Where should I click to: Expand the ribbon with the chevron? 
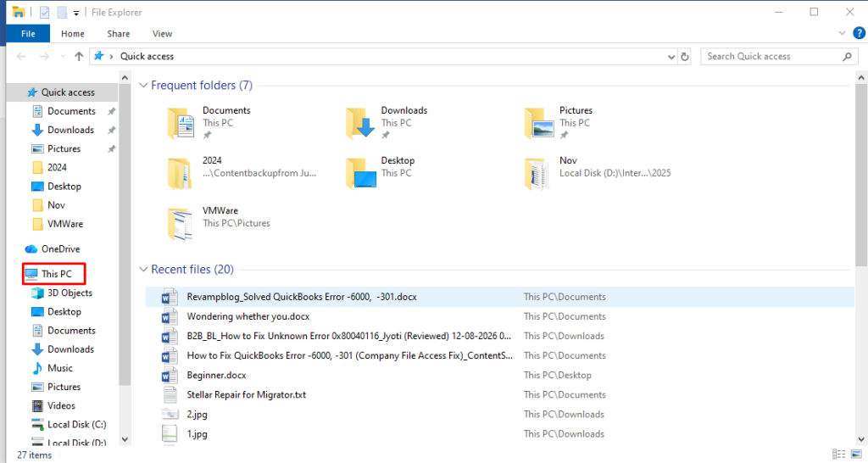click(842, 33)
